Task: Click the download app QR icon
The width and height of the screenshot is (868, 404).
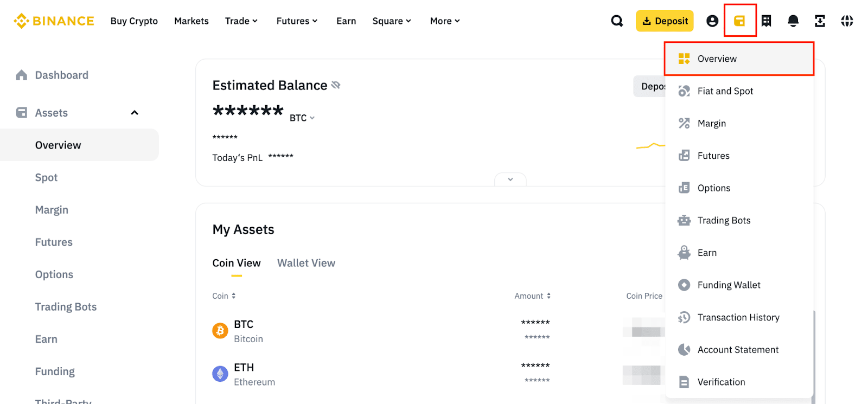Action: pos(820,21)
